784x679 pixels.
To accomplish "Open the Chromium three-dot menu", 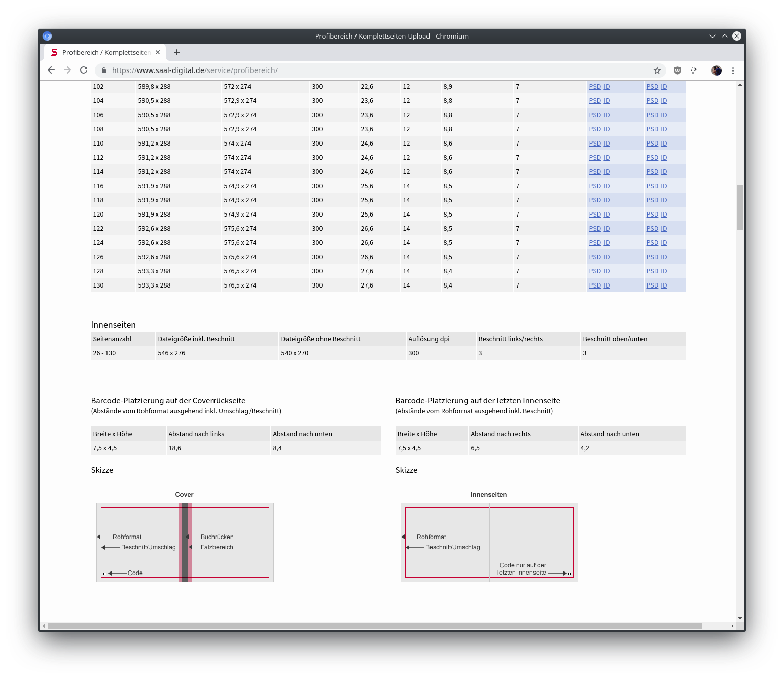I will (x=733, y=70).
